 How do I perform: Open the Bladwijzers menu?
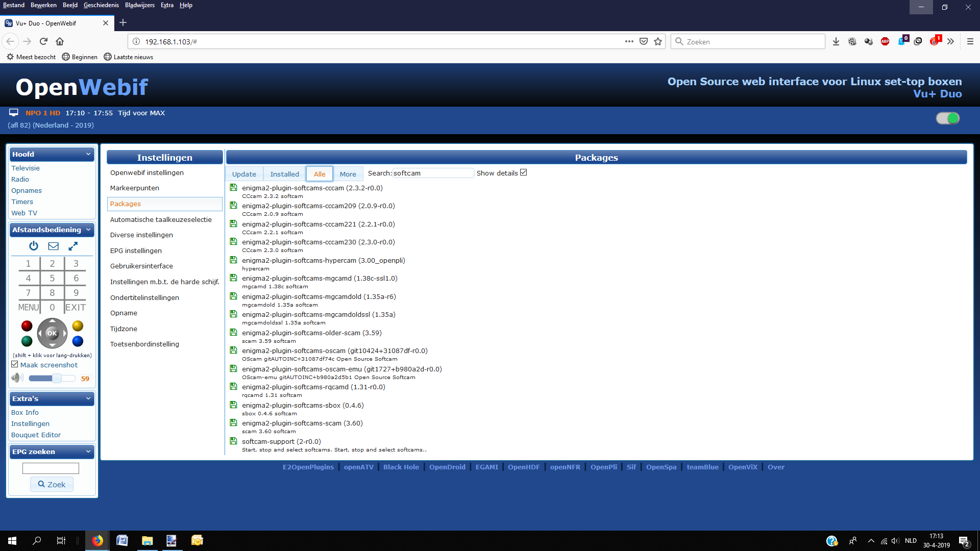pyautogui.click(x=140, y=5)
